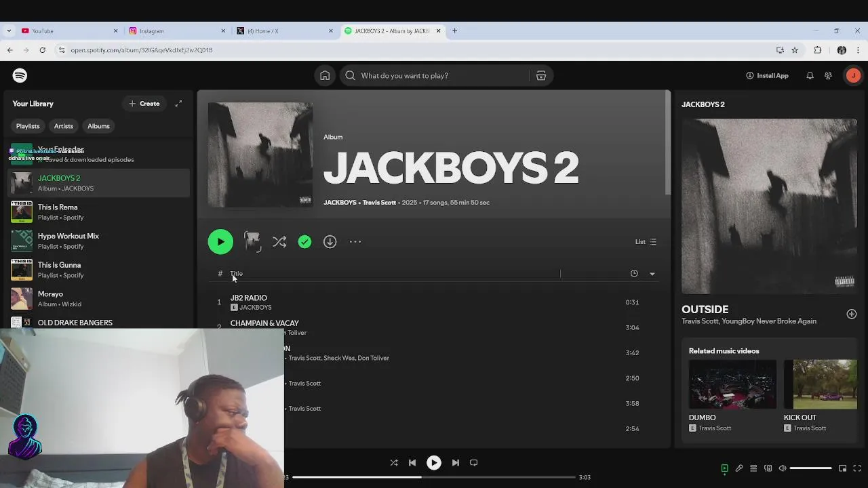Filter library by Playlists
This screenshot has height=488, width=868.
(x=28, y=126)
